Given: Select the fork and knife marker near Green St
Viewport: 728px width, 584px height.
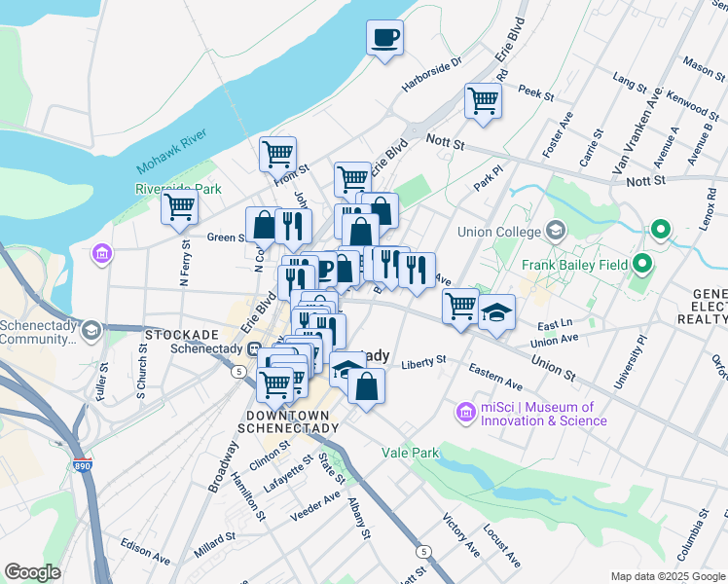Looking at the screenshot, I should pos(293,228).
